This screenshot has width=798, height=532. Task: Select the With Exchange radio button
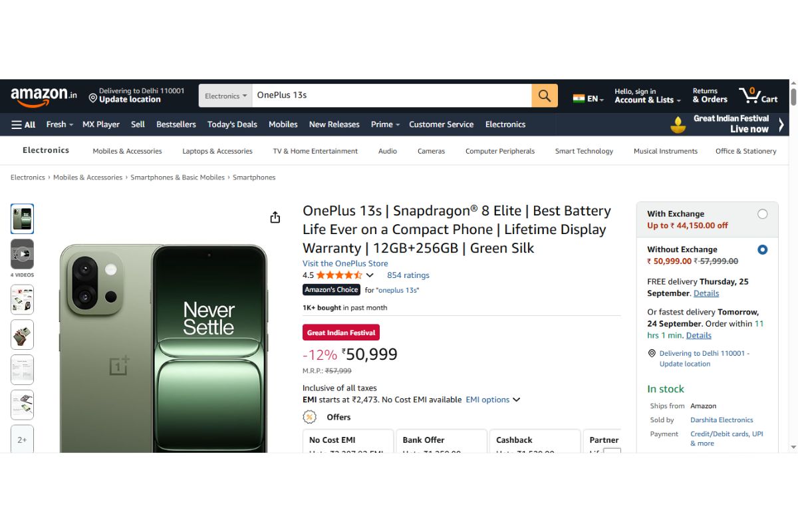[x=762, y=213]
